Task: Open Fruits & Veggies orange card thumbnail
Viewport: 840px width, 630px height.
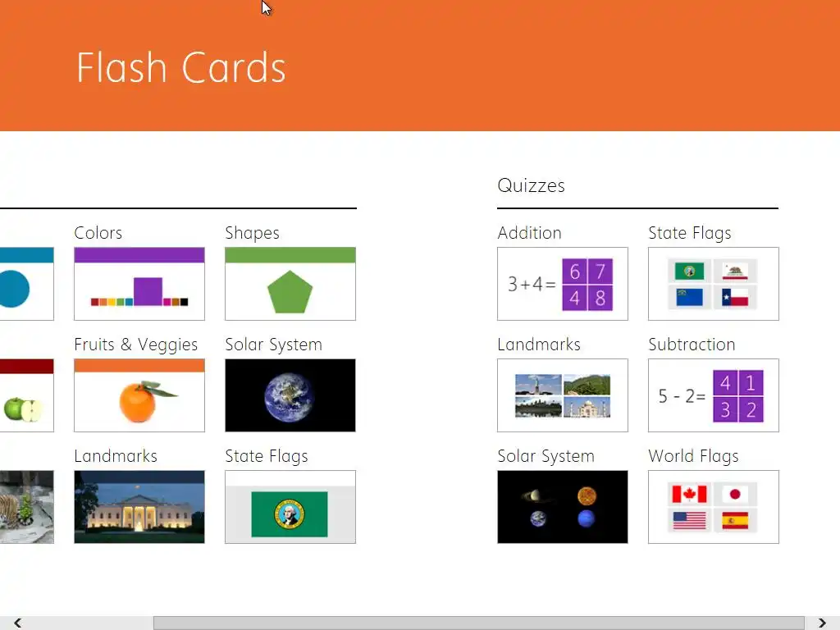Action: pos(139,395)
